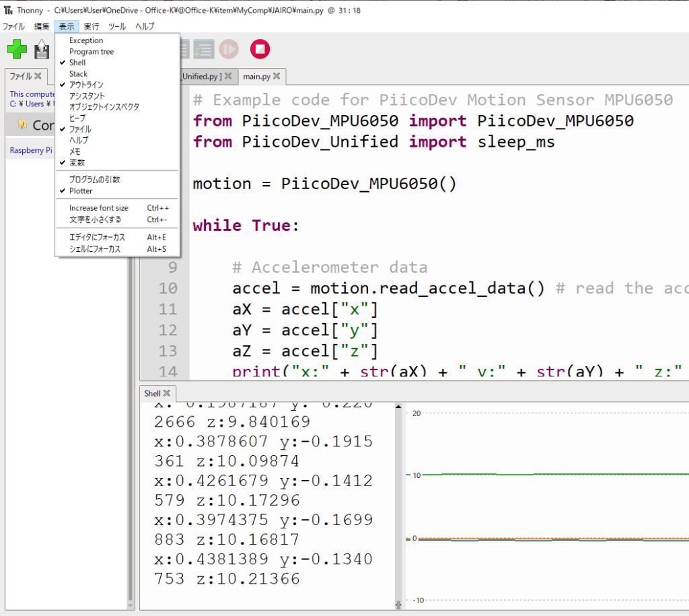
Task: Click the red Stop button in toolbar
Action: 260,48
